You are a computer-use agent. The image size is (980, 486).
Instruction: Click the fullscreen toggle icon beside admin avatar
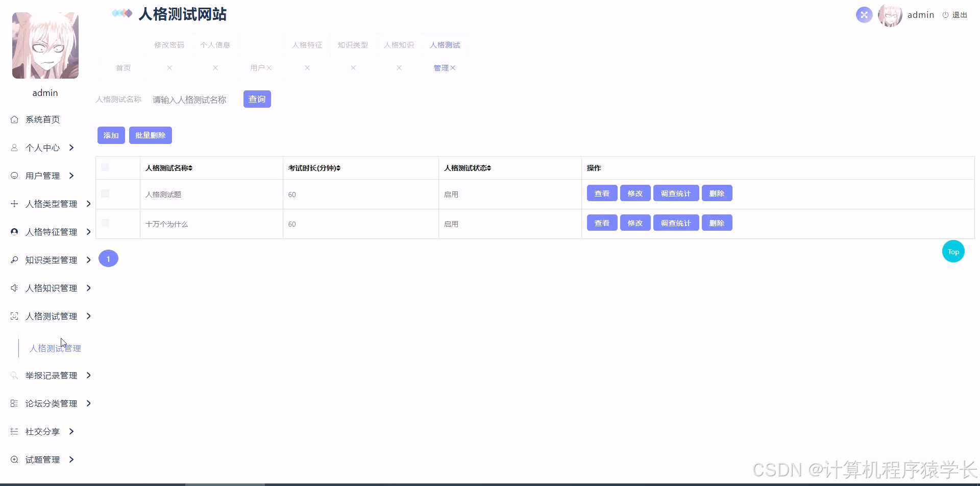(x=864, y=15)
